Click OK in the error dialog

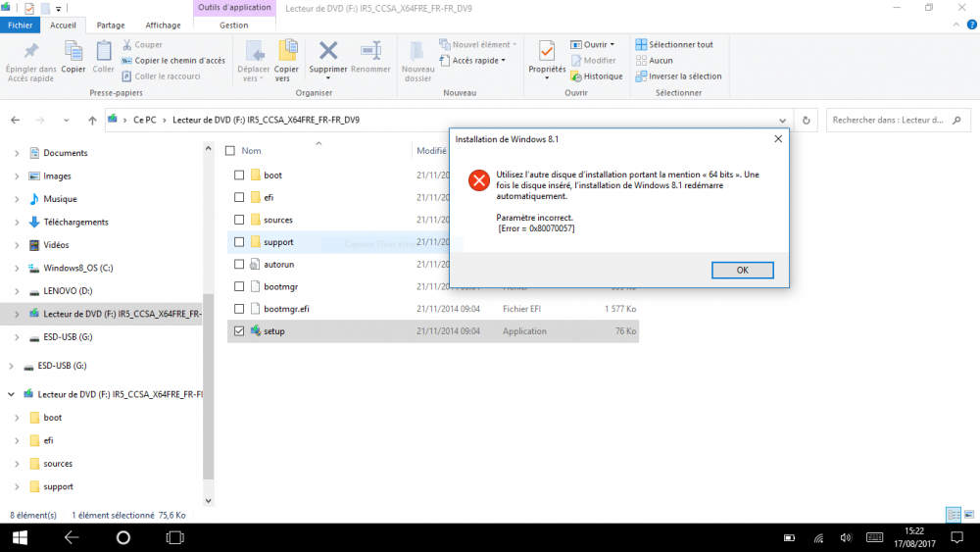742,270
